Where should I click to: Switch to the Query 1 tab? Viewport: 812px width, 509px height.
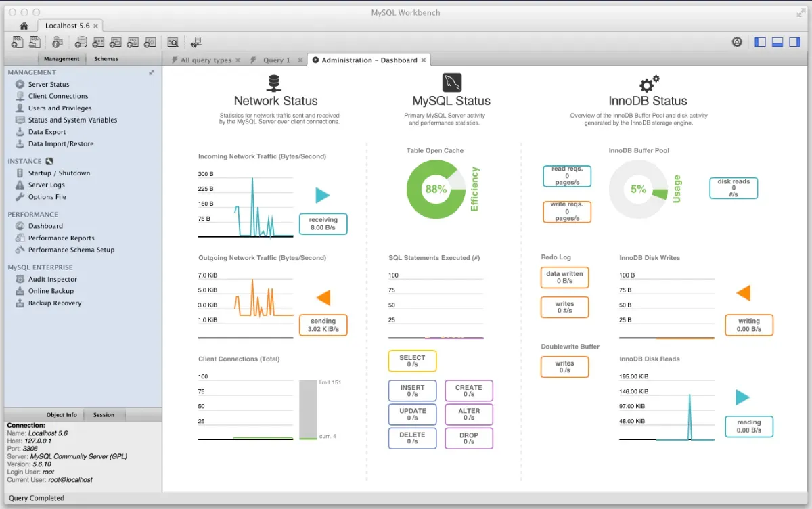pyautogui.click(x=277, y=60)
